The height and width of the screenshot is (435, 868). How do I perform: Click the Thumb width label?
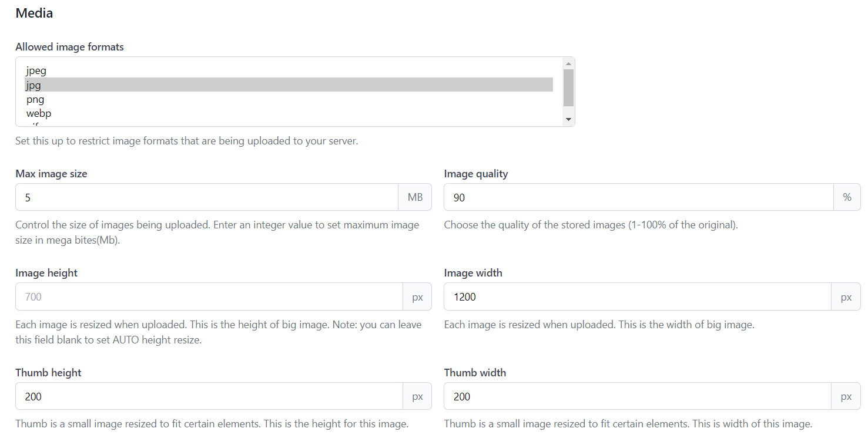click(x=475, y=373)
